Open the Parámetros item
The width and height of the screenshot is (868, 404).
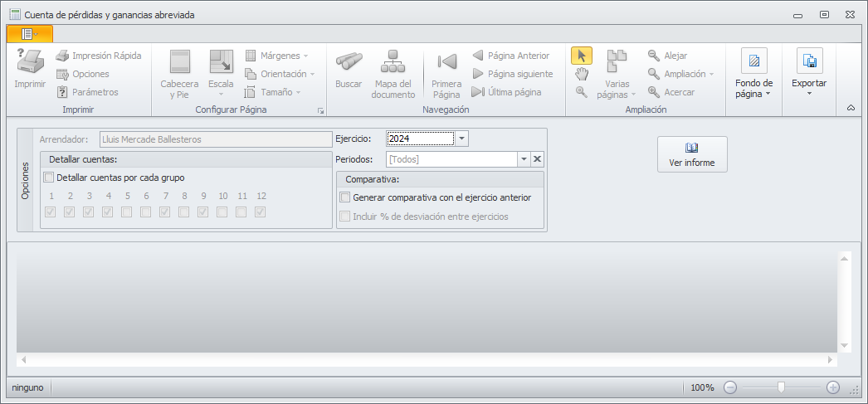tap(87, 92)
